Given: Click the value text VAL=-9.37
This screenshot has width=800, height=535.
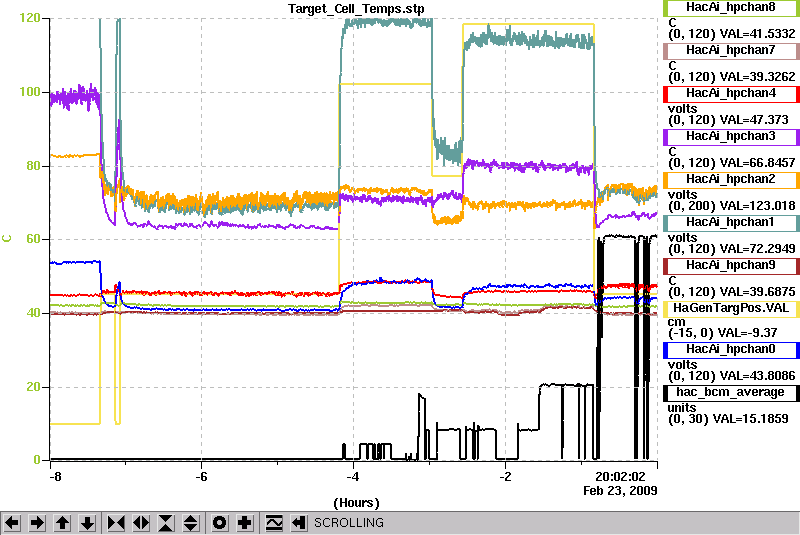Looking at the screenshot, I should 747,333.
